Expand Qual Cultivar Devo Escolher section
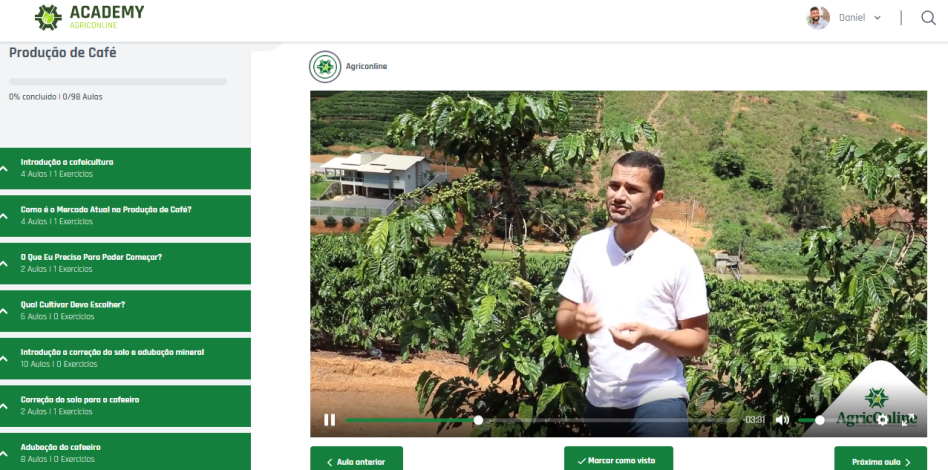Image resolution: width=948 pixels, height=470 pixels. (x=125, y=311)
